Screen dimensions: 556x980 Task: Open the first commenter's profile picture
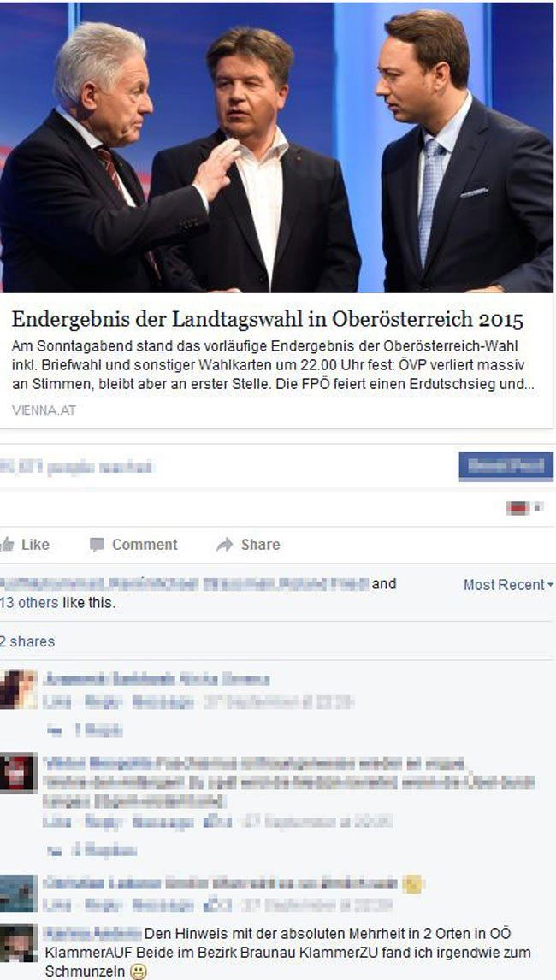click(x=18, y=688)
